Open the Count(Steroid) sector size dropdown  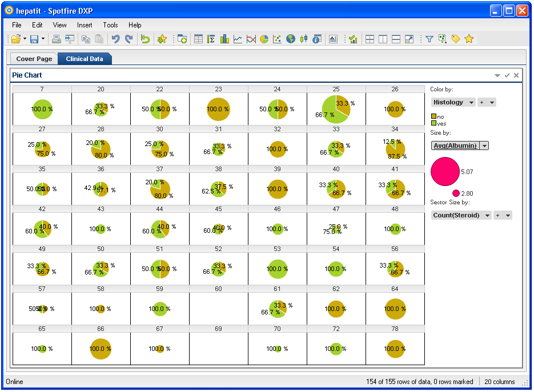click(487, 215)
